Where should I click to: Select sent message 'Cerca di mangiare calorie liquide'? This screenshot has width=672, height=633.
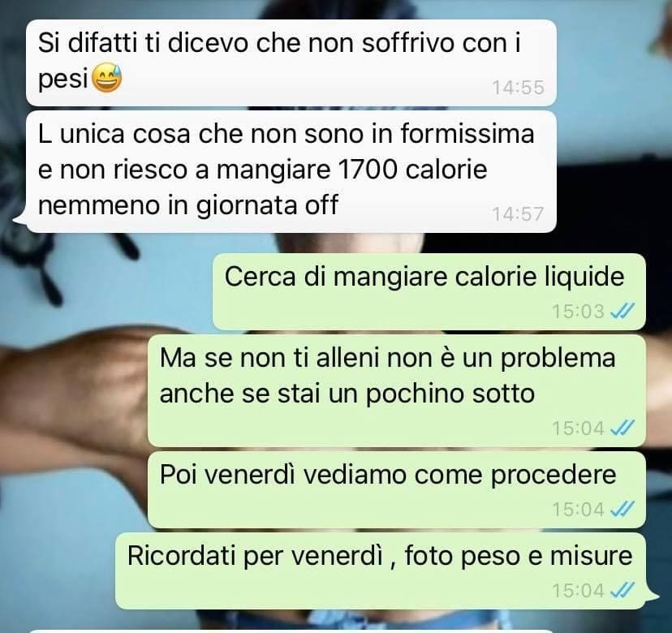coord(429,292)
